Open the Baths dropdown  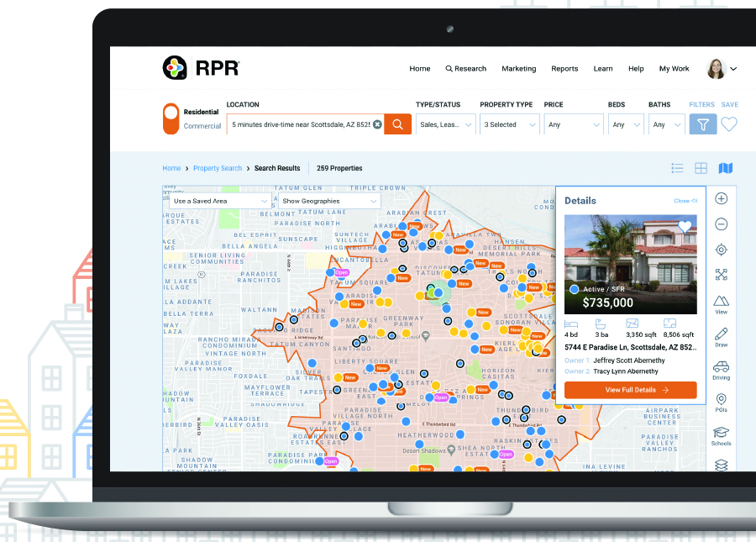click(x=666, y=124)
